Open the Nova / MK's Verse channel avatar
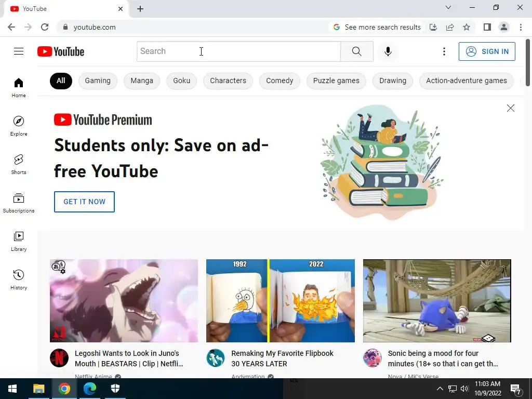Screen dimensions: 532x399 (x=372, y=358)
